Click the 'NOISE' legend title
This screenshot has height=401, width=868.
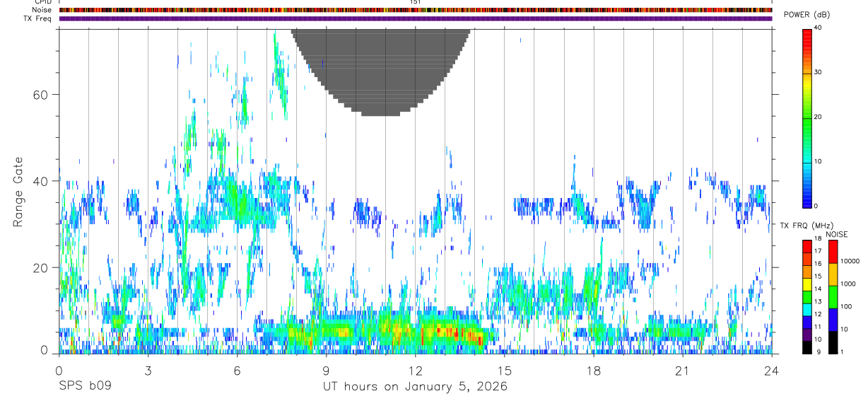[x=837, y=234]
